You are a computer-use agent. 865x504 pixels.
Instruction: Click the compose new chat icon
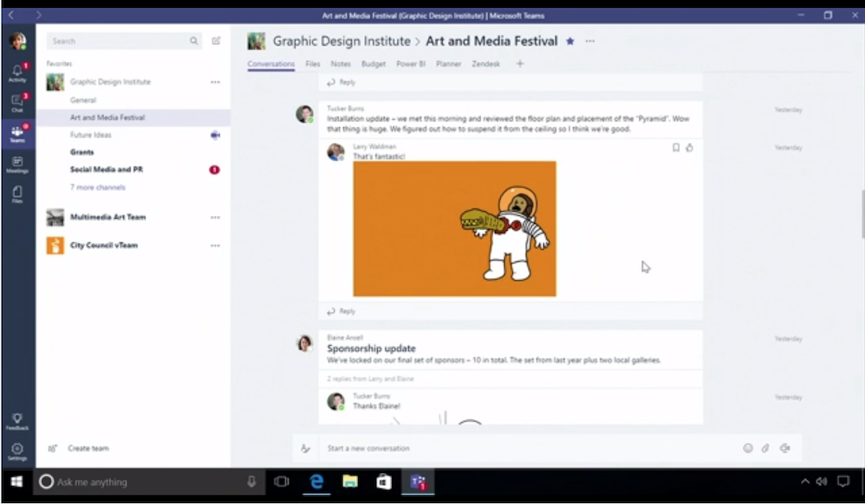(x=216, y=41)
